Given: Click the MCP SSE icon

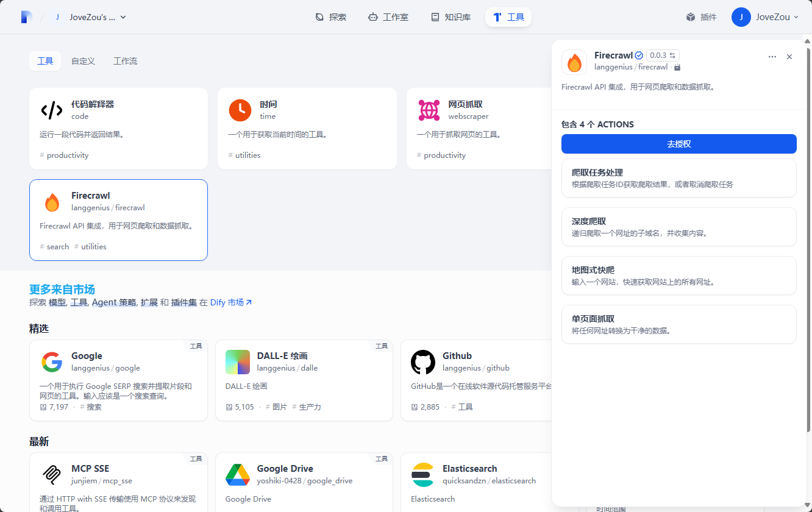Looking at the screenshot, I should [x=52, y=475].
